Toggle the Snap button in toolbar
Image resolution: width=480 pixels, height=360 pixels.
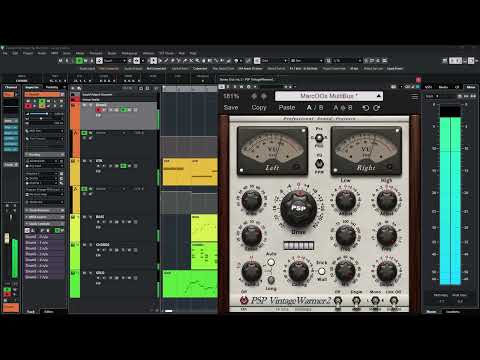[x=257, y=61]
